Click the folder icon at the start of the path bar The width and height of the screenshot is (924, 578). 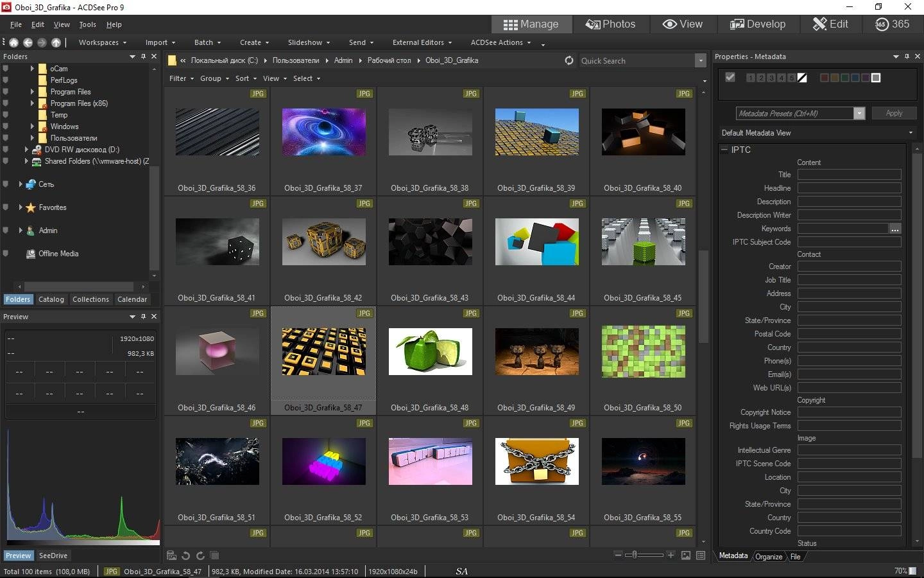(172, 60)
